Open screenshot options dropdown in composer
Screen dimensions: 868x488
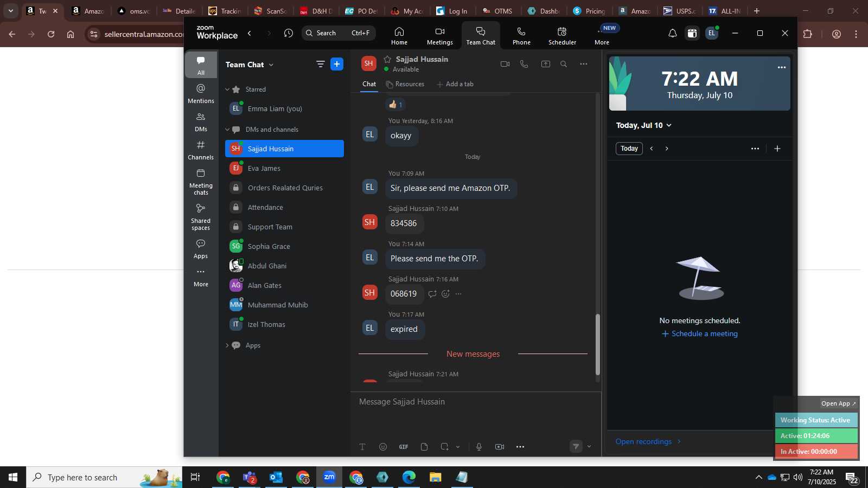point(458,447)
